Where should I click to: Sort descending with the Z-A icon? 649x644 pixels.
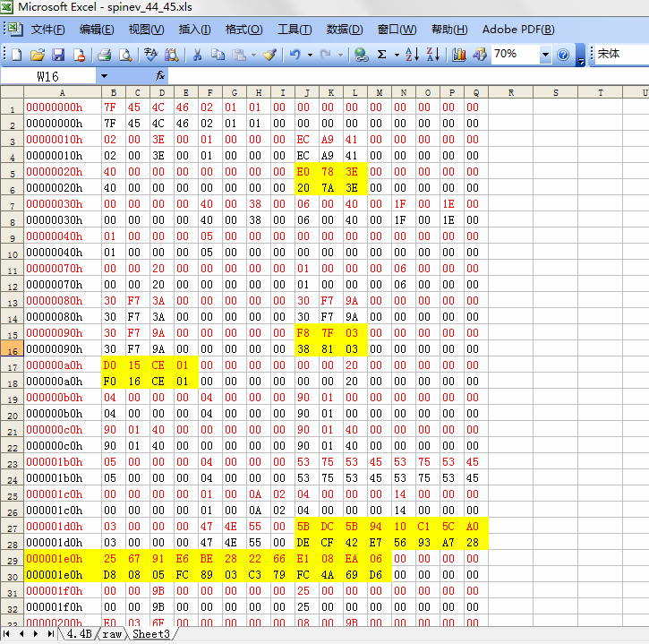[x=433, y=55]
